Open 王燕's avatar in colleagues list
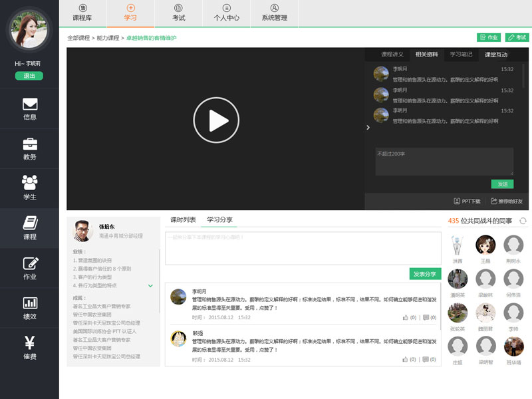532x399 pixels. (x=485, y=245)
